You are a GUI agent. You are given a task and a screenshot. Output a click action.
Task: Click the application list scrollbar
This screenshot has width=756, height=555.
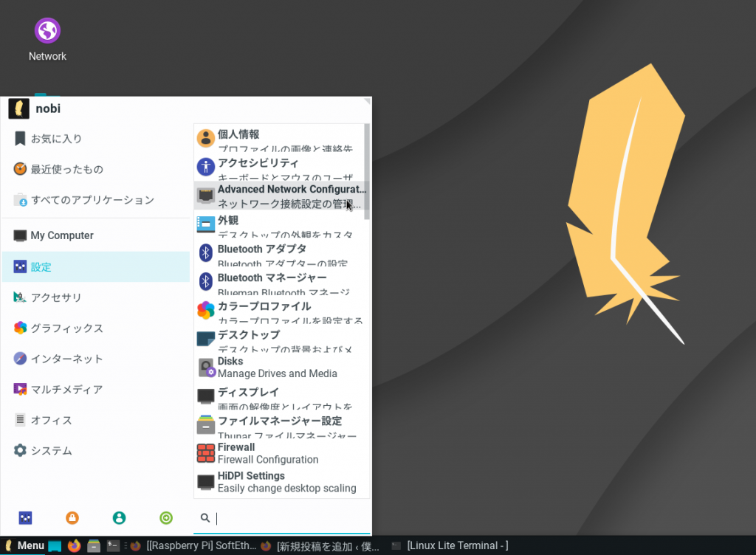click(x=367, y=171)
